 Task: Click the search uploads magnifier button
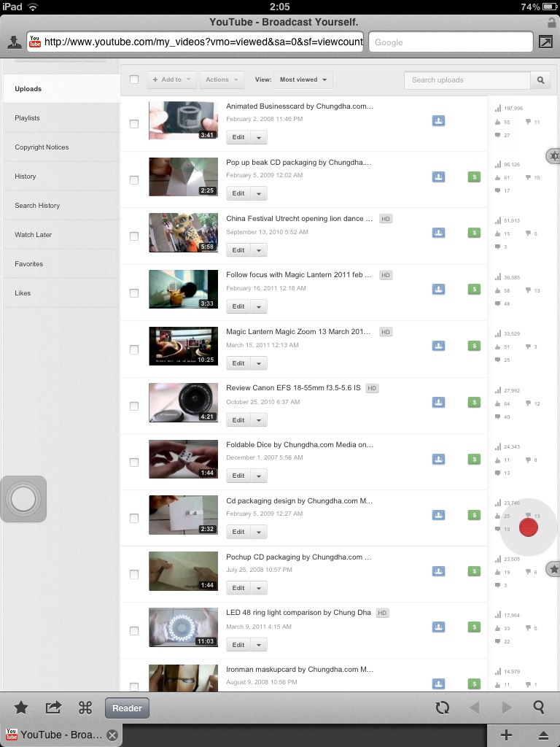[541, 80]
